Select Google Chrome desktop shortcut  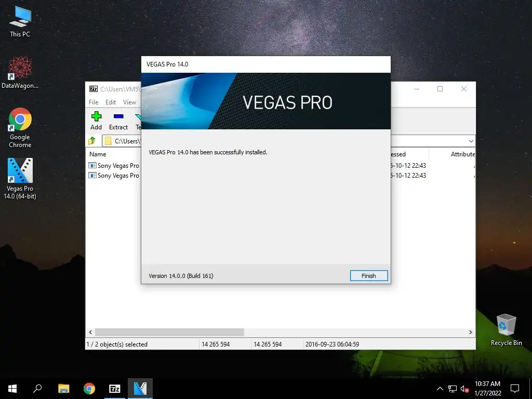pos(20,128)
